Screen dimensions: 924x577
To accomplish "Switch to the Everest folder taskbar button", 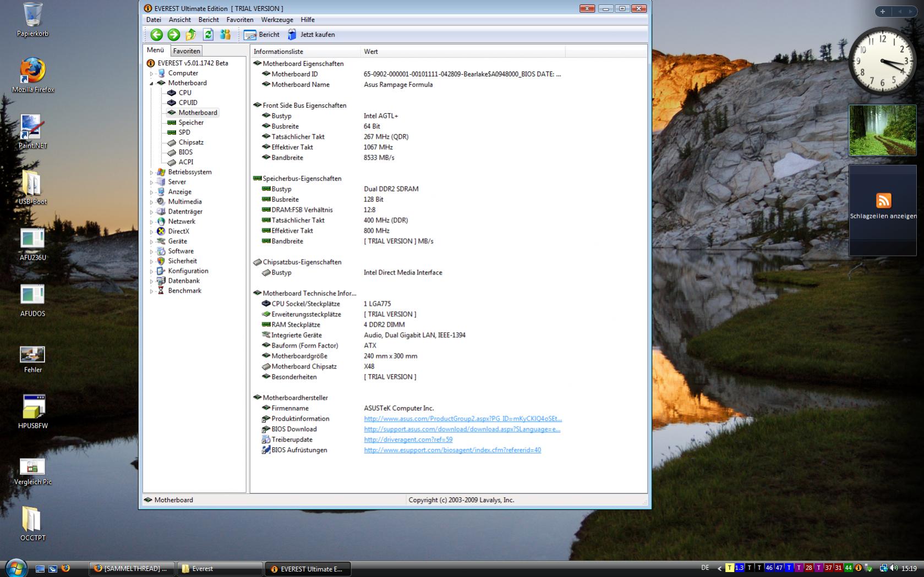I will (220, 569).
